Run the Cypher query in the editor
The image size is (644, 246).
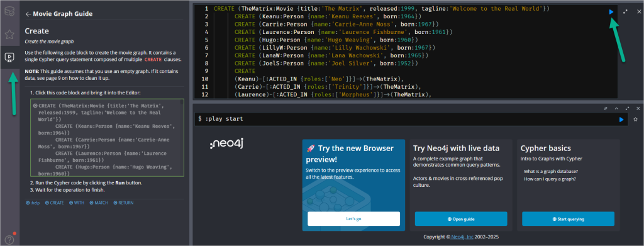click(611, 12)
